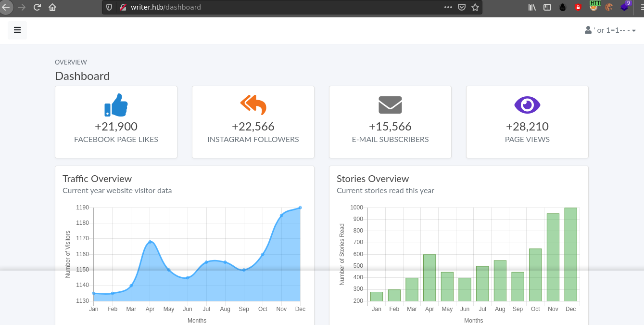Click the red shield lock extension
Image resolution: width=644 pixels, height=325 pixels.
(578, 7)
